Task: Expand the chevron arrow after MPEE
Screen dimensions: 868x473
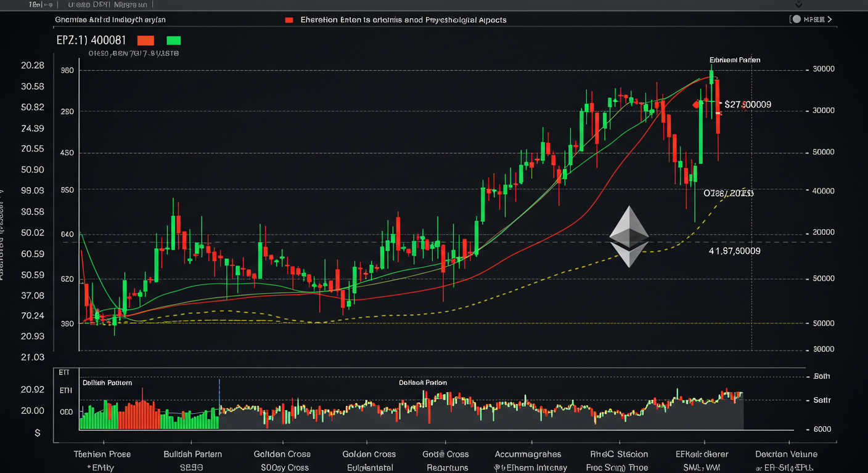Action: coord(829,20)
